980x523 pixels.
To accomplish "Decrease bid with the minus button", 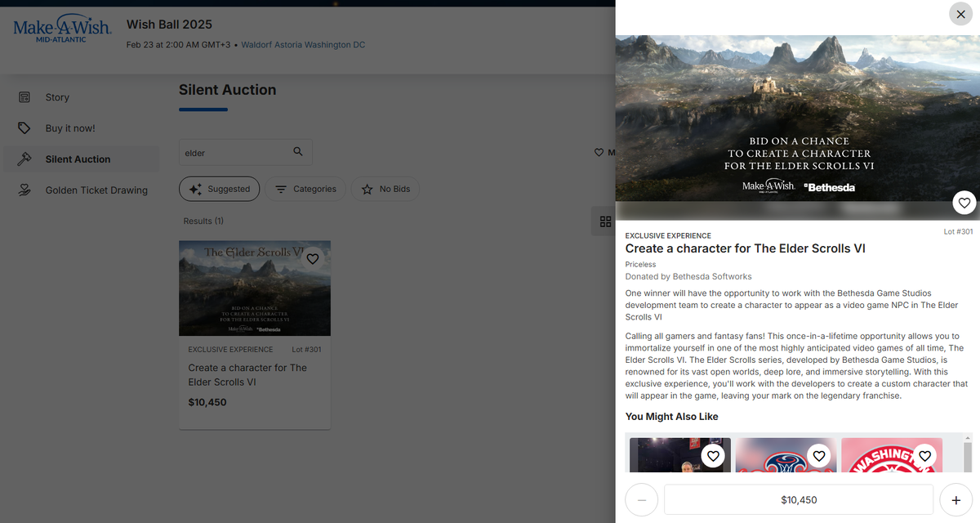I will (x=642, y=499).
